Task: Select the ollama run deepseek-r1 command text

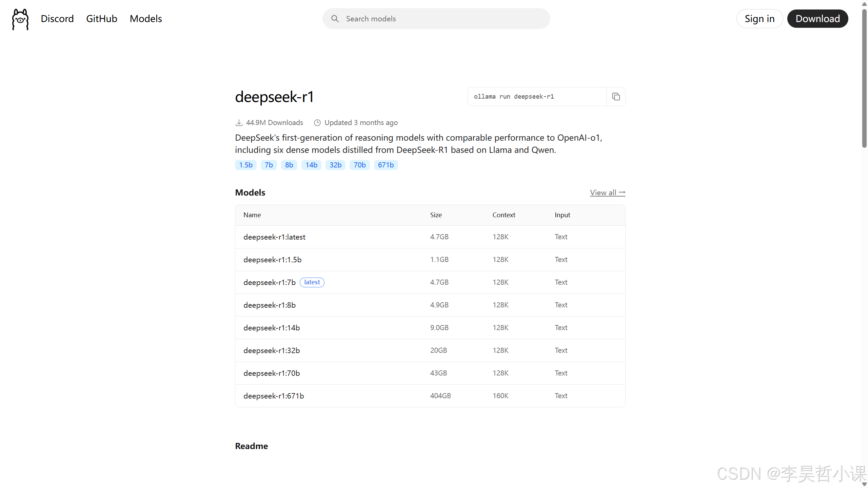Action: tap(514, 97)
